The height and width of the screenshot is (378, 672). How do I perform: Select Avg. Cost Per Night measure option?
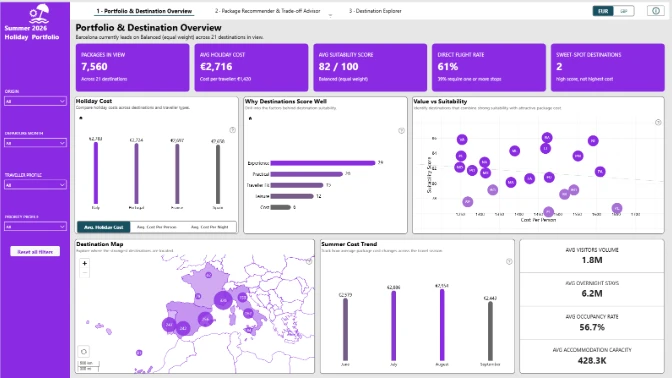[x=210, y=227]
